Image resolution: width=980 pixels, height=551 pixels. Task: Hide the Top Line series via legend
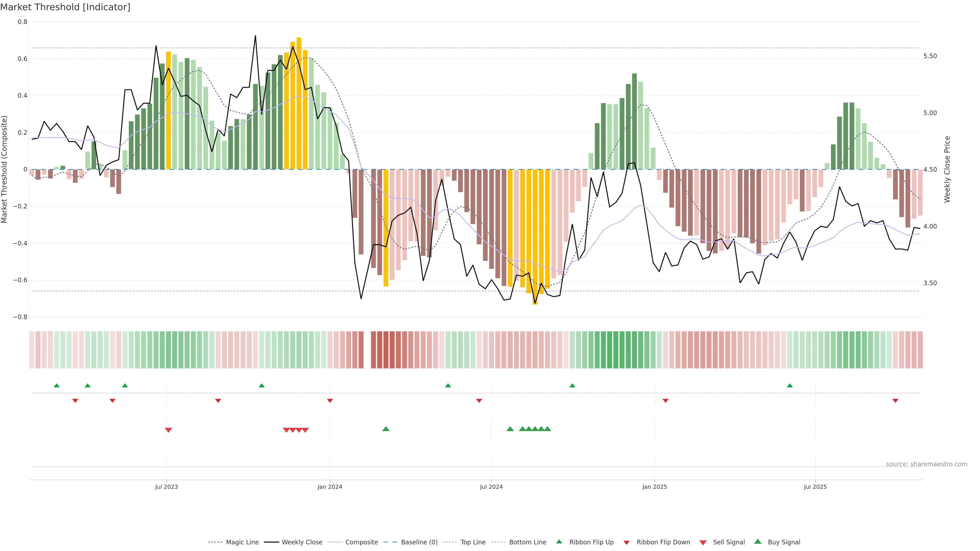(x=473, y=542)
